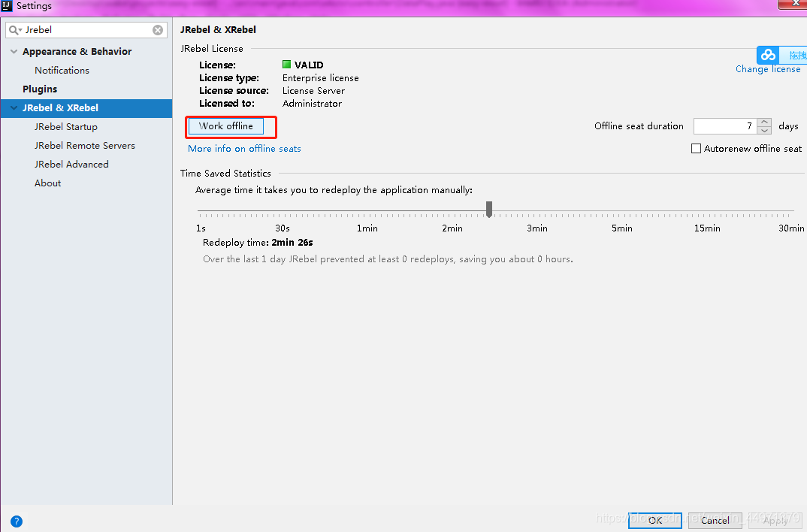Click the 'License Server' source value
This screenshot has height=532, width=807.
(x=313, y=91)
